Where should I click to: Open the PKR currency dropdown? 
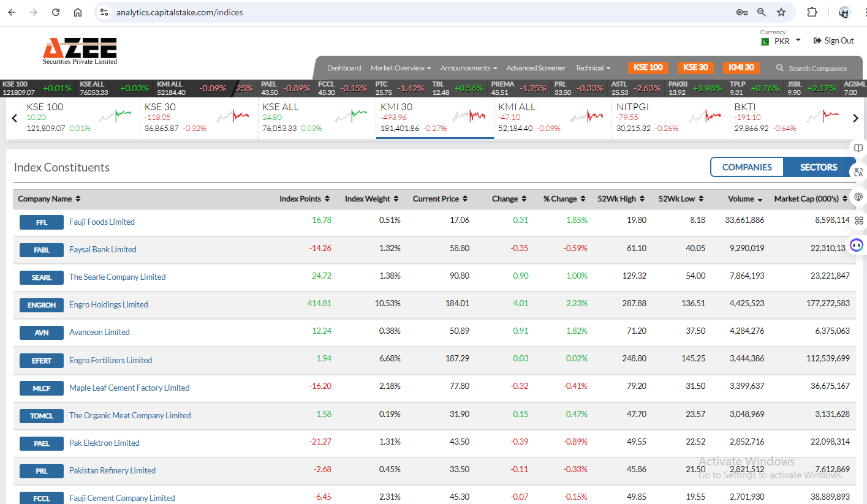[781, 41]
